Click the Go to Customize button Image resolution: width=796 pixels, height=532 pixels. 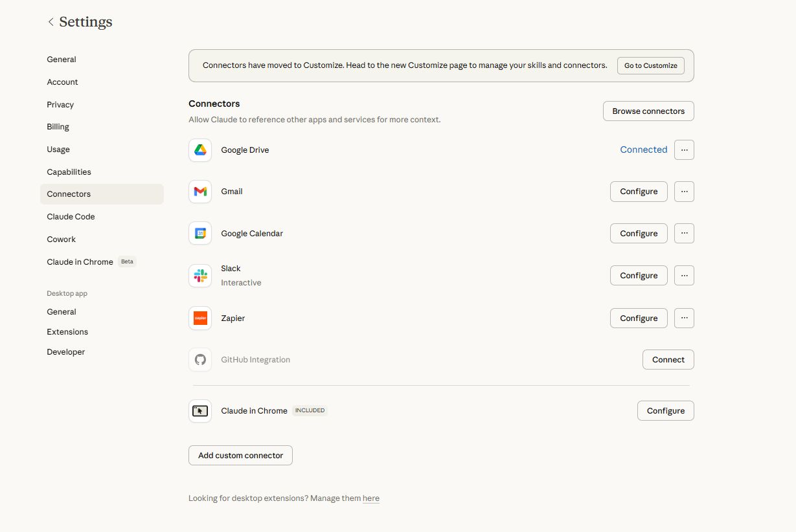650,65
